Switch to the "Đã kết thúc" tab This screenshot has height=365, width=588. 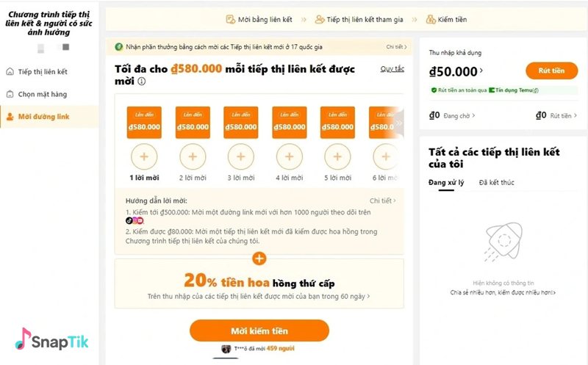(496, 181)
